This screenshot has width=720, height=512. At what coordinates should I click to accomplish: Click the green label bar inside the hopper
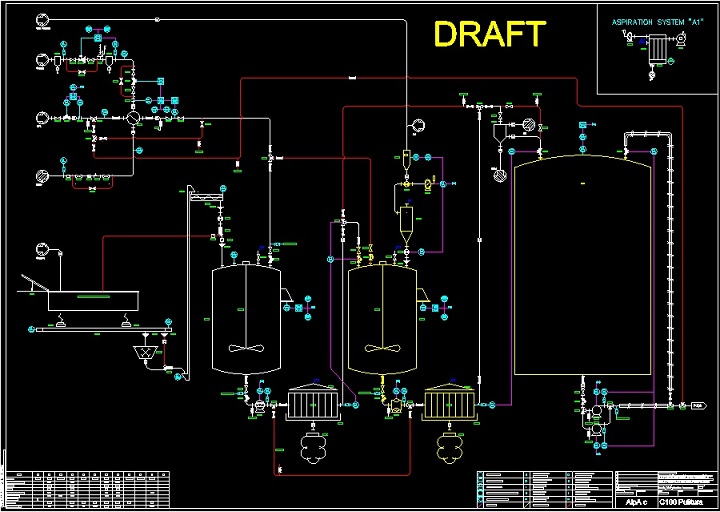tap(94, 297)
